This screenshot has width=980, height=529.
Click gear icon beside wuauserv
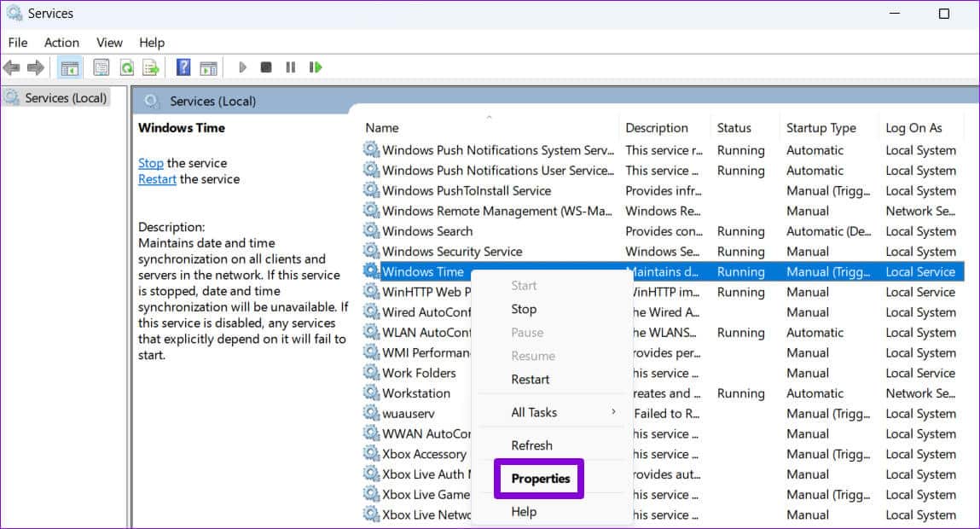coord(371,413)
